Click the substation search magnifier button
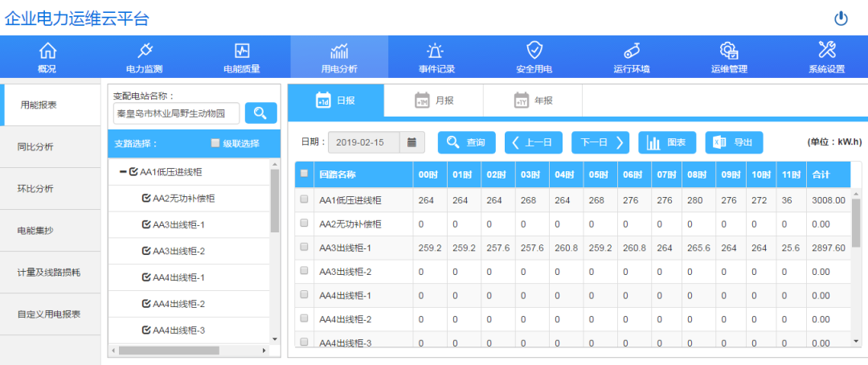Image resolution: width=868 pixels, height=365 pixels. (x=260, y=113)
